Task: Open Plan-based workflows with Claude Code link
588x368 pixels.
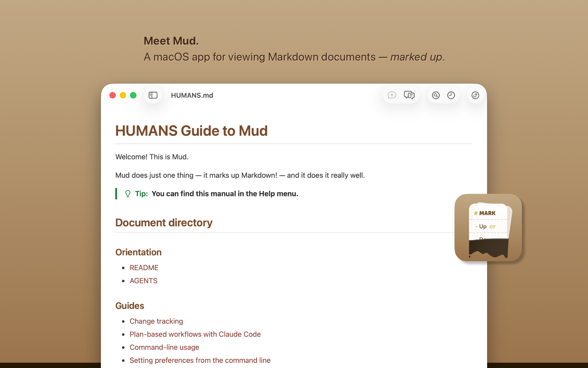Action: (195, 334)
